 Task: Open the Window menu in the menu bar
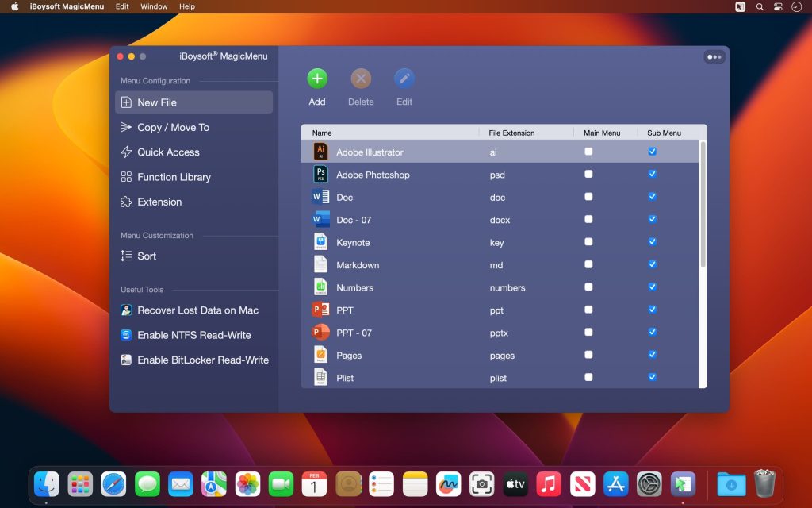(154, 6)
